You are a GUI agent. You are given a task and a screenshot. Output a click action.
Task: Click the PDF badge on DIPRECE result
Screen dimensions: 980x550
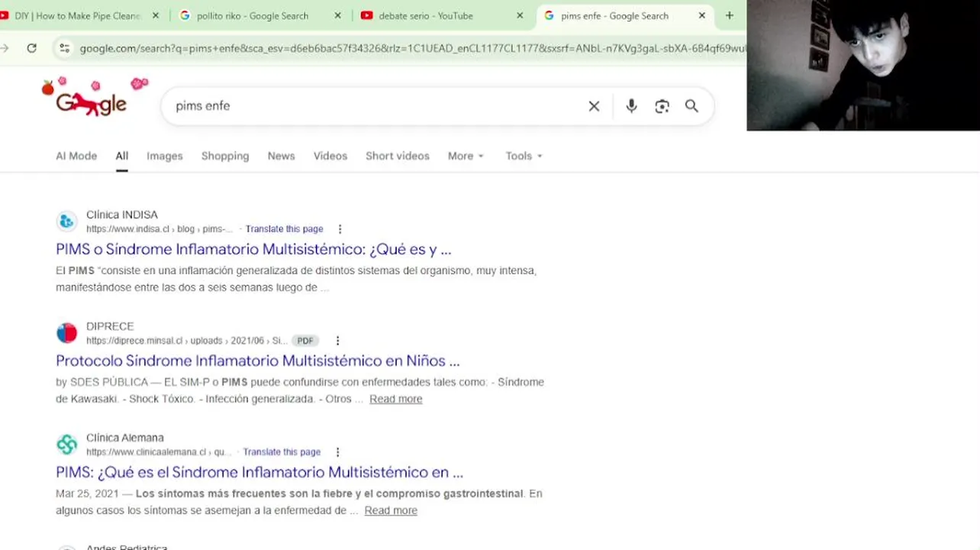305,341
